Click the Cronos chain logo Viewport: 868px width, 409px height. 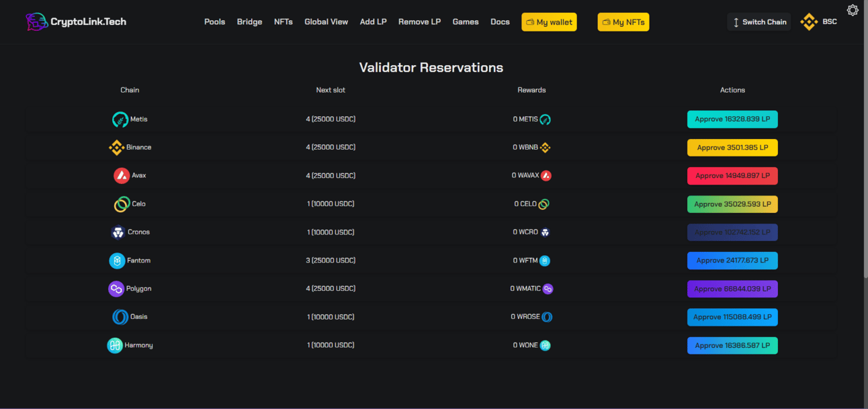[118, 232]
